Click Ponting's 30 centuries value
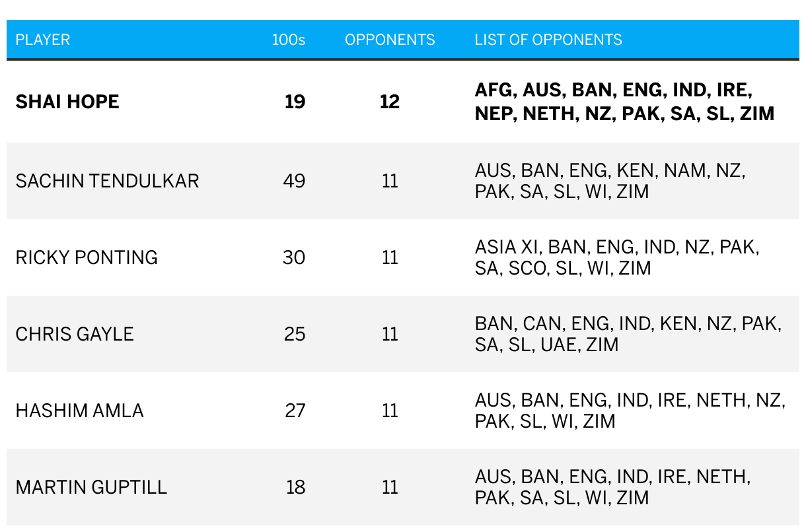The image size is (806, 532). pos(294,257)
